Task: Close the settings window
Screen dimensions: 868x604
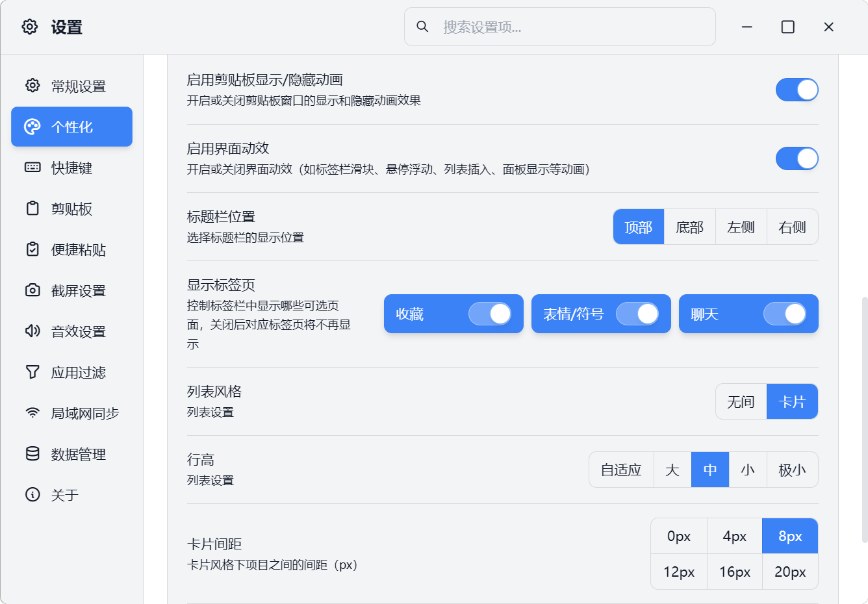Action: [x=829, y=27]
